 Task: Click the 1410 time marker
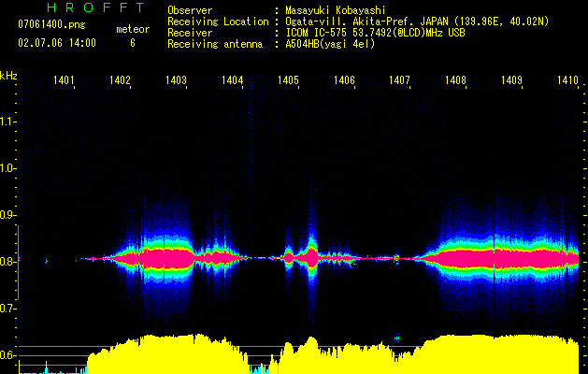(567, 79)
